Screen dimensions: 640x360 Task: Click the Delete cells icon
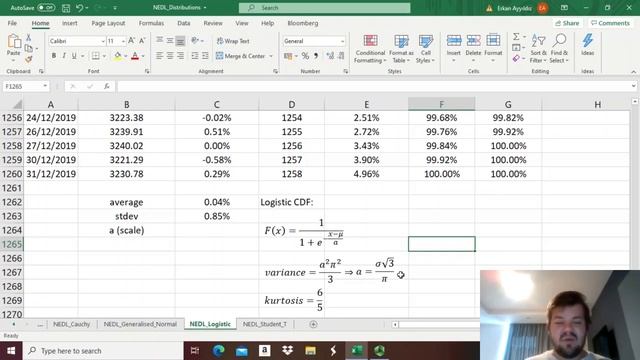pos(473,41)
